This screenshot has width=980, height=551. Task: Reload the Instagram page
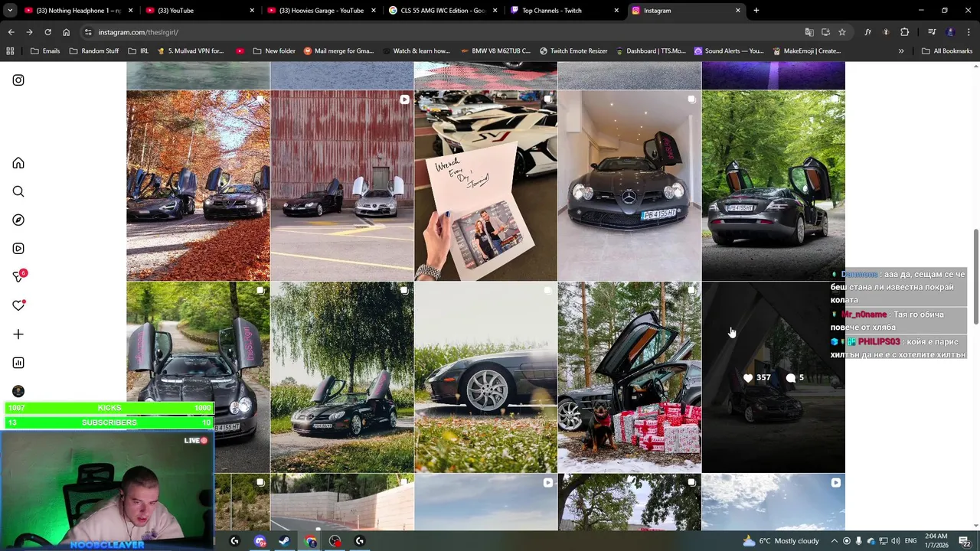coord(47,32)
